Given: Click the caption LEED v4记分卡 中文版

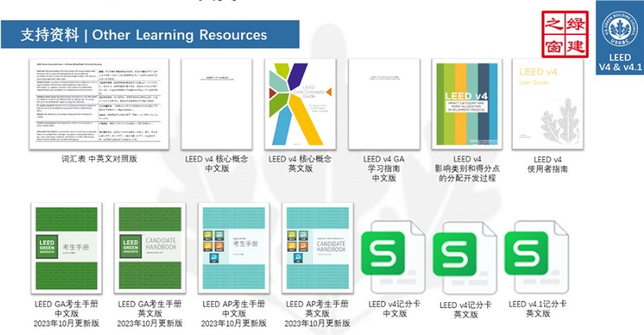Looking at the screenshot, I should (394, 309).
